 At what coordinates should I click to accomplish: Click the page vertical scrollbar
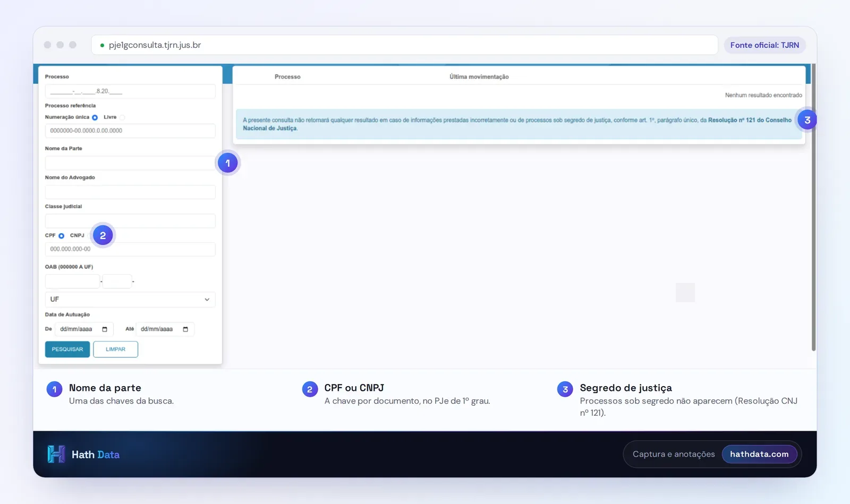813,207
